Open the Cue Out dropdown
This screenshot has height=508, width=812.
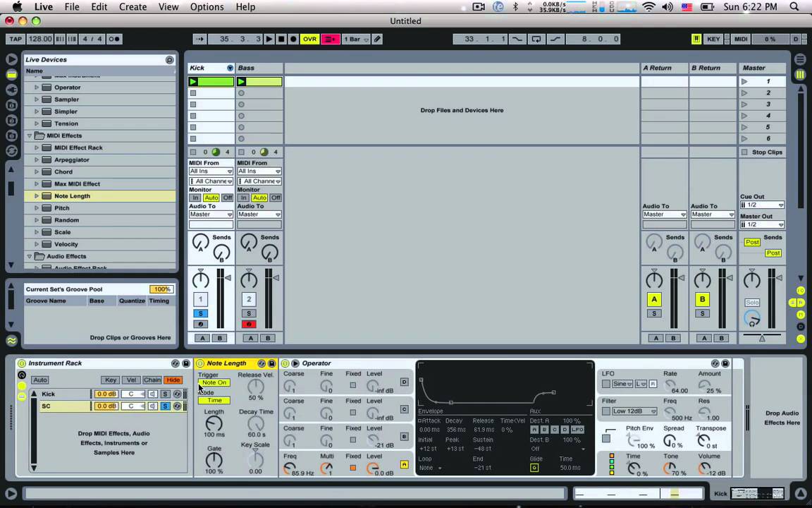pos(762,205)
